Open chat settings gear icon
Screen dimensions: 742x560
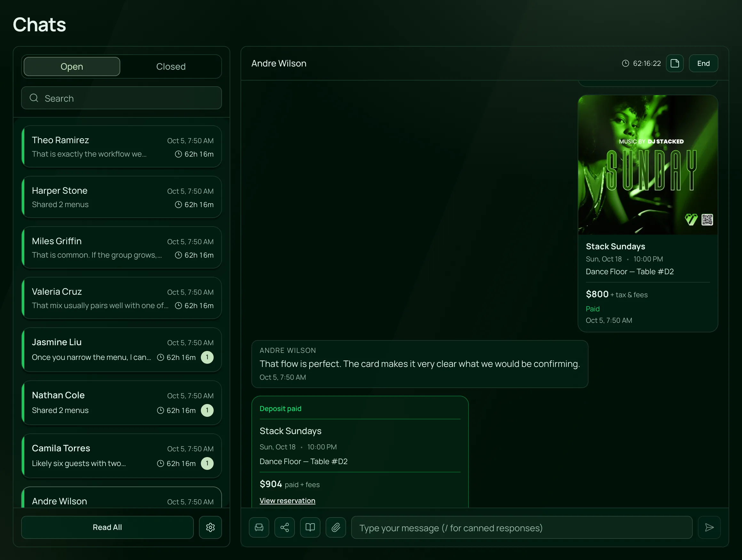210,527
